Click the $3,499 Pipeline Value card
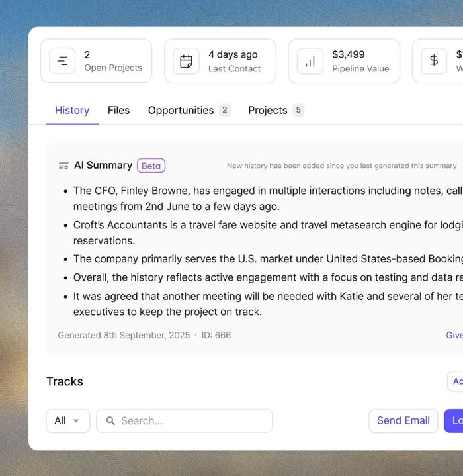Image resolution: width=463 pixels, height=476 pixels. coord(344,61)
